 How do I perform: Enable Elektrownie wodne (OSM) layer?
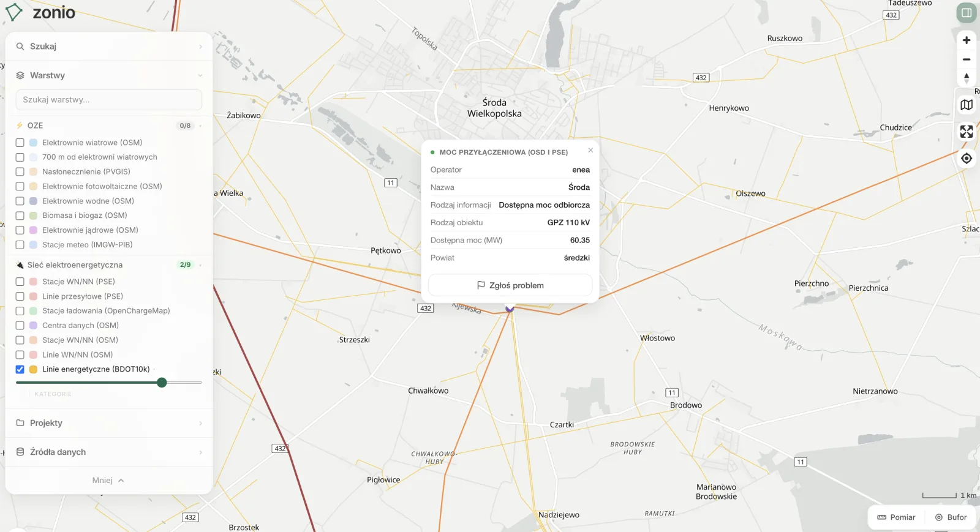click(20, 201)
